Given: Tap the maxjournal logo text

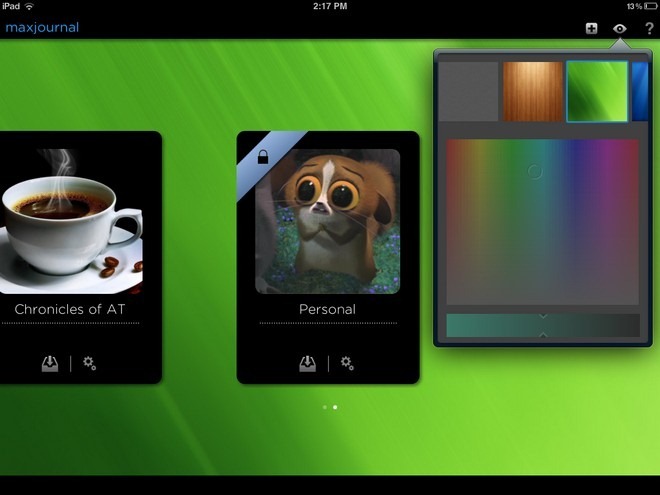Looking at the screenshot, I should [42, 28].
